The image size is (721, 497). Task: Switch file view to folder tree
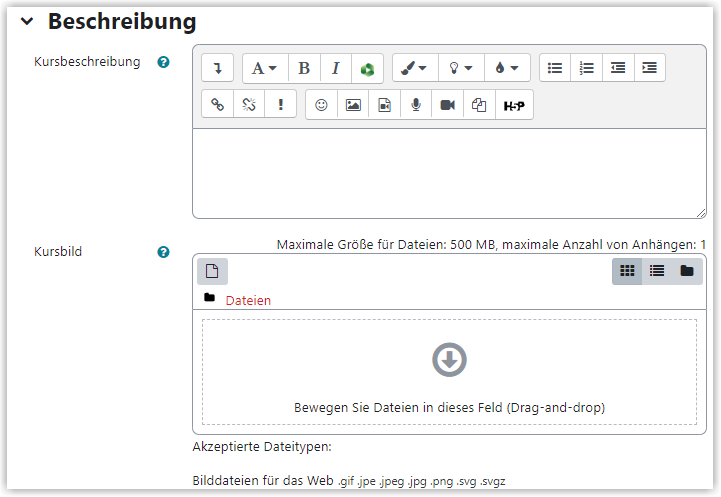(687, 271)
